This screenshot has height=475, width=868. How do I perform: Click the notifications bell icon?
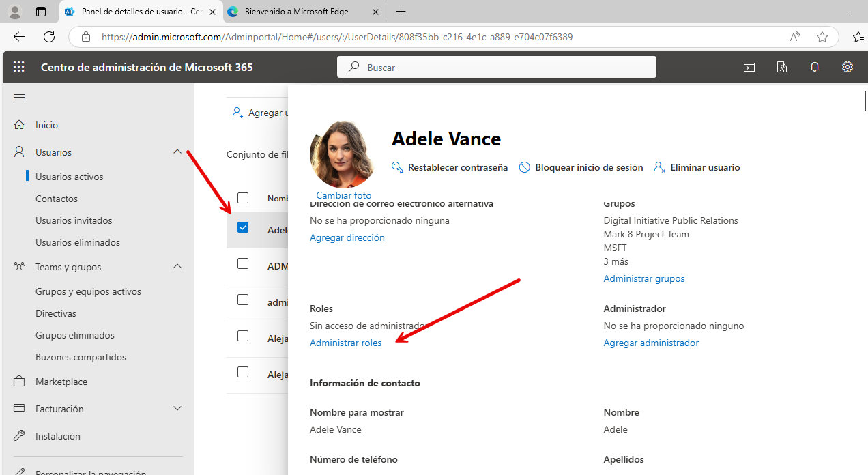point(815,67)
